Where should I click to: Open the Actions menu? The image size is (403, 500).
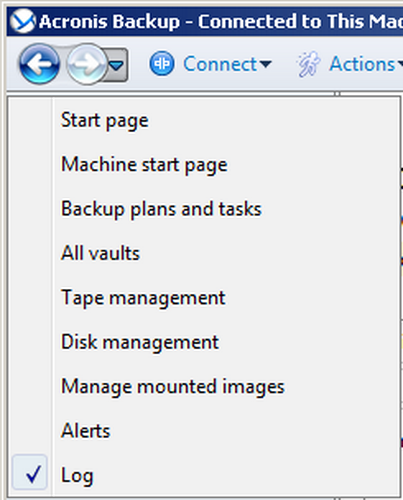point(365,64)
